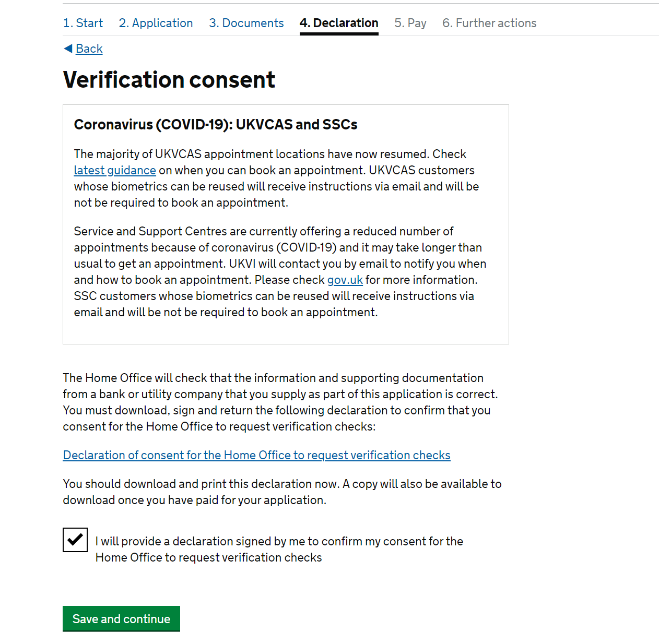Open the 6. Further actions step

click(489, 23)
